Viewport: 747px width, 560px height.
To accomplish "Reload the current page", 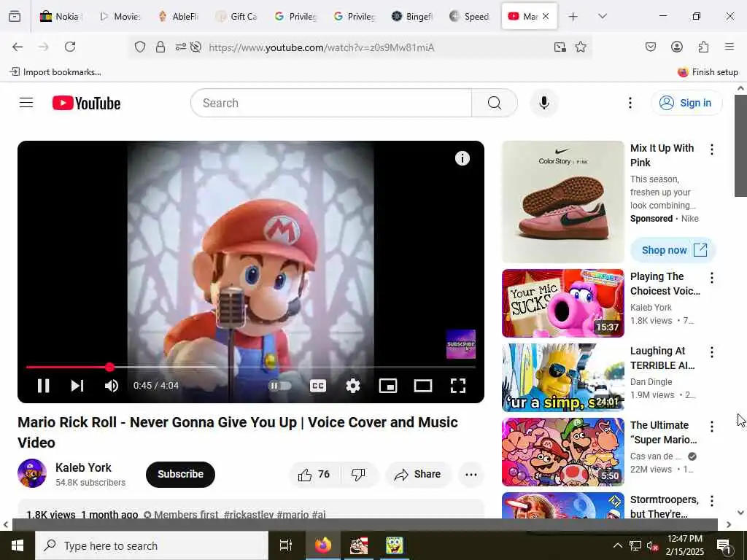I will click(70, 47).
